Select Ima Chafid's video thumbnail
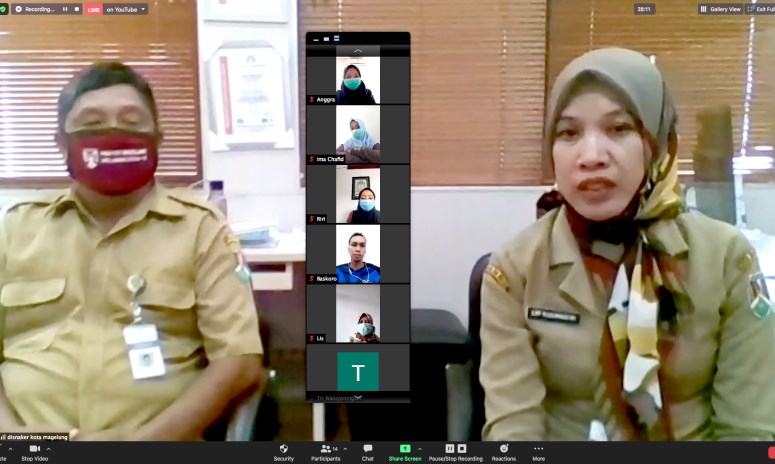775x464 pixels. coord(358,134)
